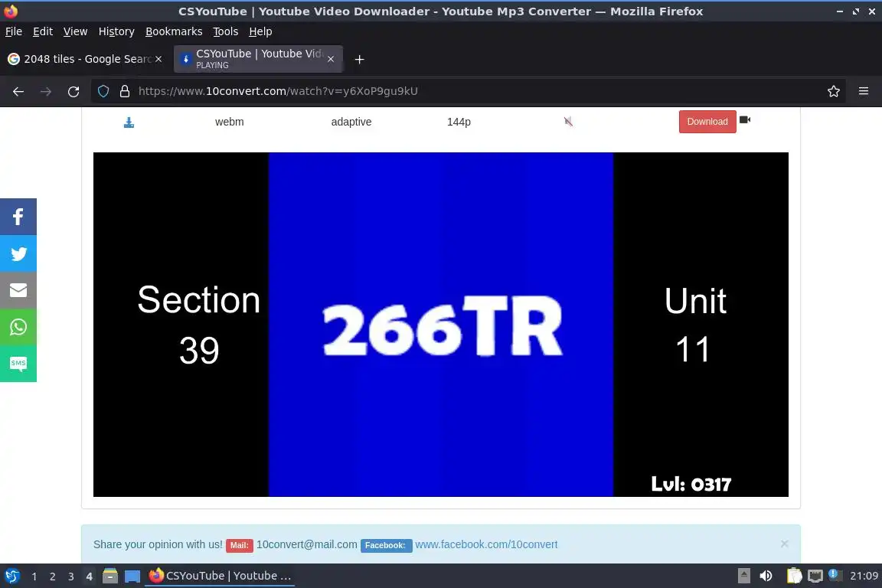Click the red Mail: label
Image resolution: width=882 pixels, height=588 pixels.
point(239,544)
